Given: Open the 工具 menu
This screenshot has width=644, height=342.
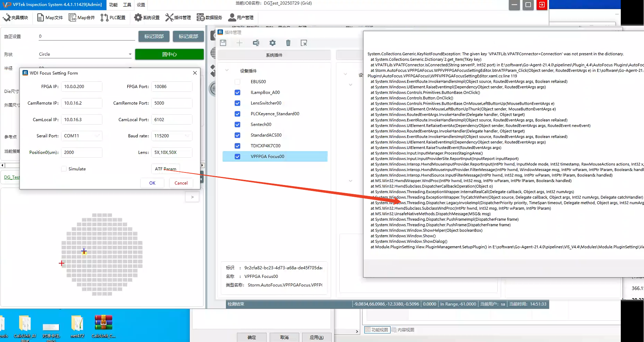Looking at the screenshot, I should point(127,5).
